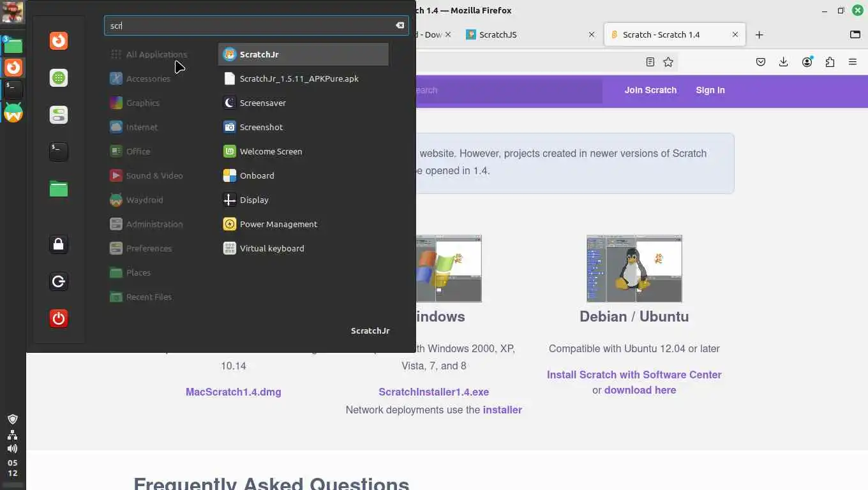Click the network installer link
The height and width of the screenshot is (490, 868).
click(502, 410)
